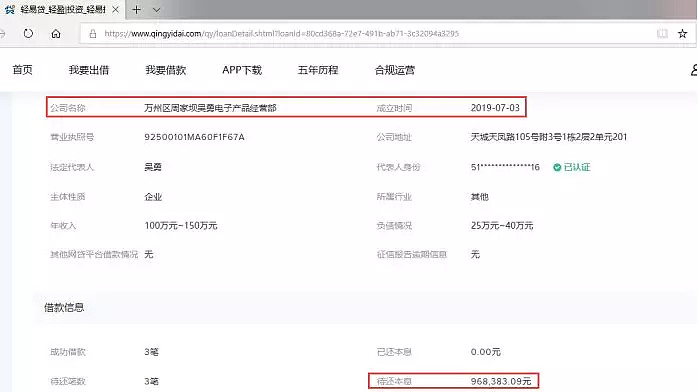Select legal representative name 吴勇
698x392 pixels.
coord(153,167)
